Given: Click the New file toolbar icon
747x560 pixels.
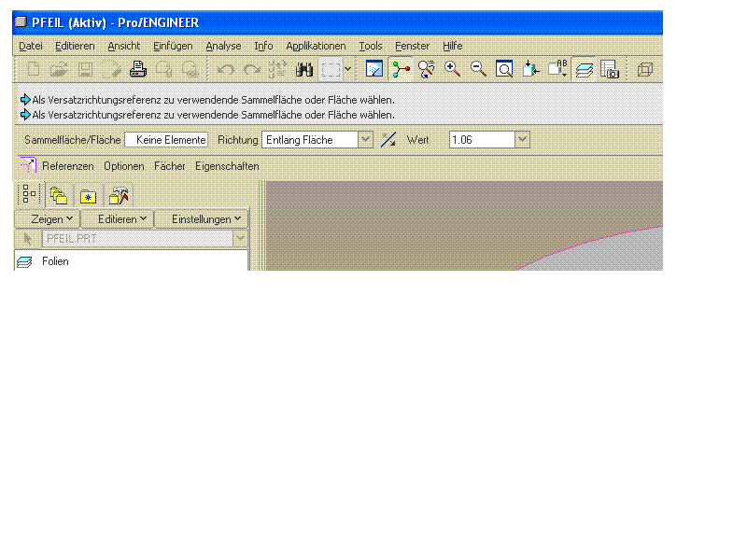Looking at the screenshot, I should click(34, 69).
